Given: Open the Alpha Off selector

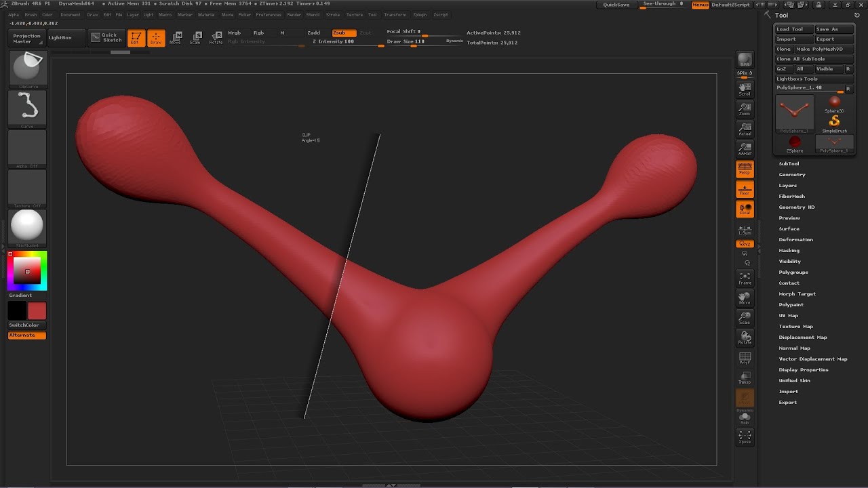Looking at the screenshot, I should (x=27, y=149).
